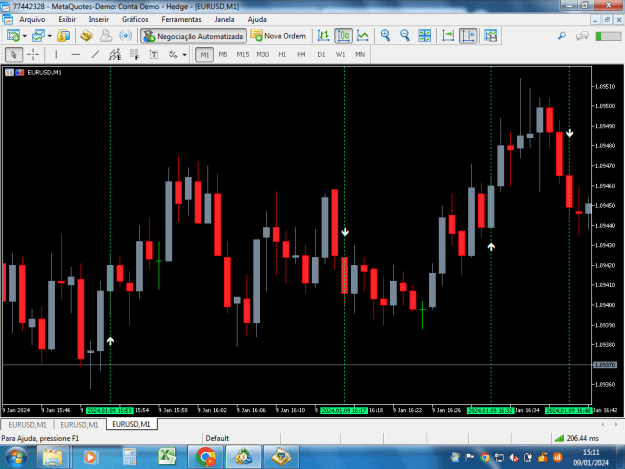Viewport: 625px width, 469px height.
Task: Select the vertical line drawing tool
Action: pos(56,55)
